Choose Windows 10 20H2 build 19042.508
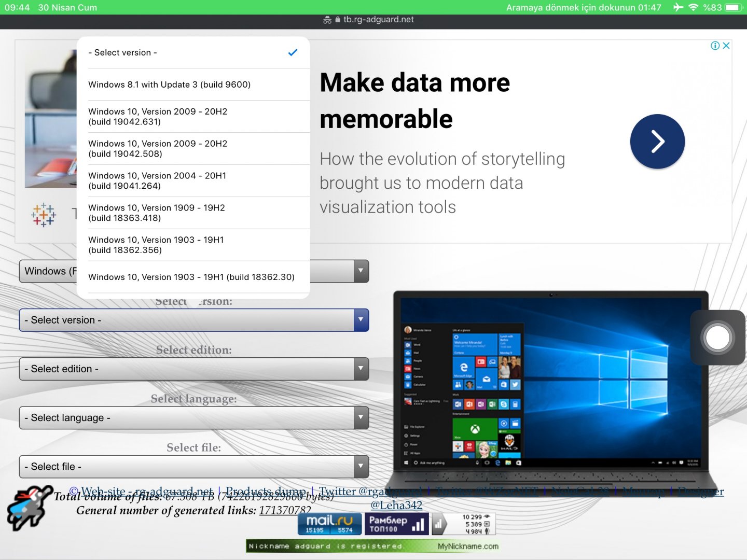Viewport: 747px width, 560px height. coord(193,149)
